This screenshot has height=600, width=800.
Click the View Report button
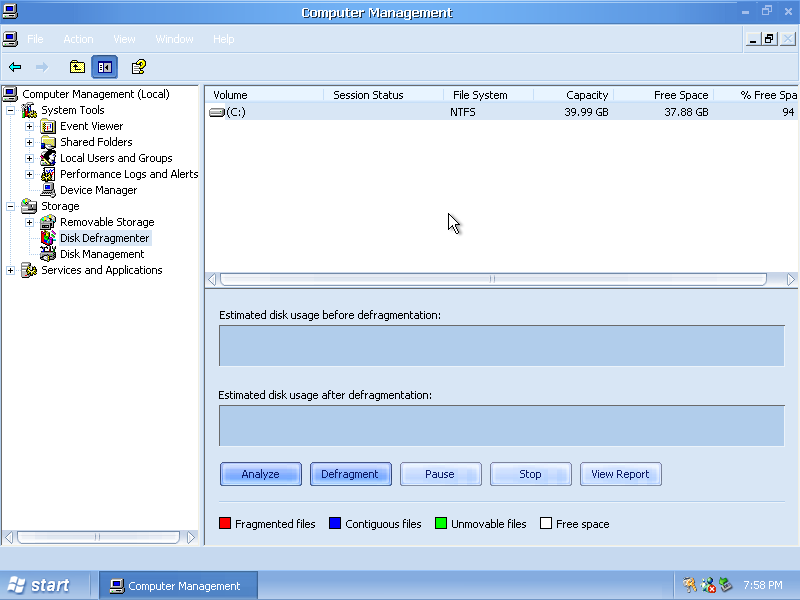point(620,474)
